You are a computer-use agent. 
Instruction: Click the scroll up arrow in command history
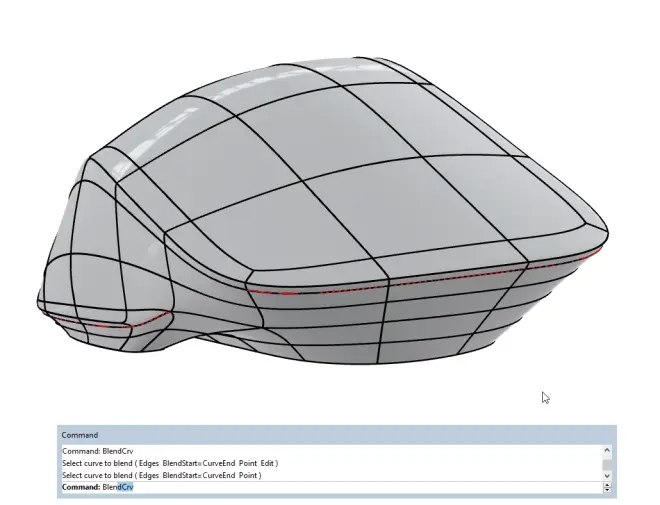pyautogui.click(x=607, y=450)
